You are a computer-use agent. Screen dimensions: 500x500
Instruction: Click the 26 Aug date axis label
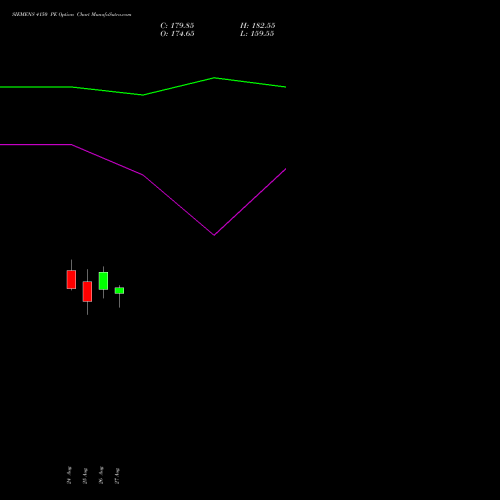[101, 475]
